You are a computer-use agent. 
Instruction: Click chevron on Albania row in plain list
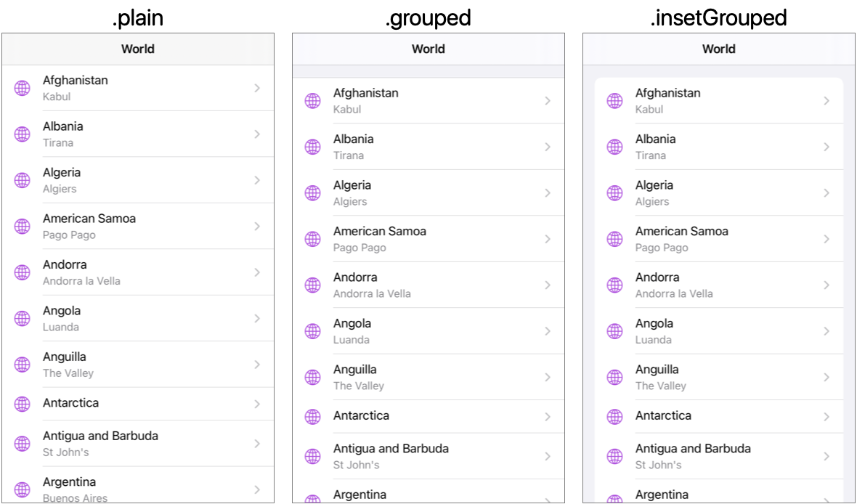257,134
